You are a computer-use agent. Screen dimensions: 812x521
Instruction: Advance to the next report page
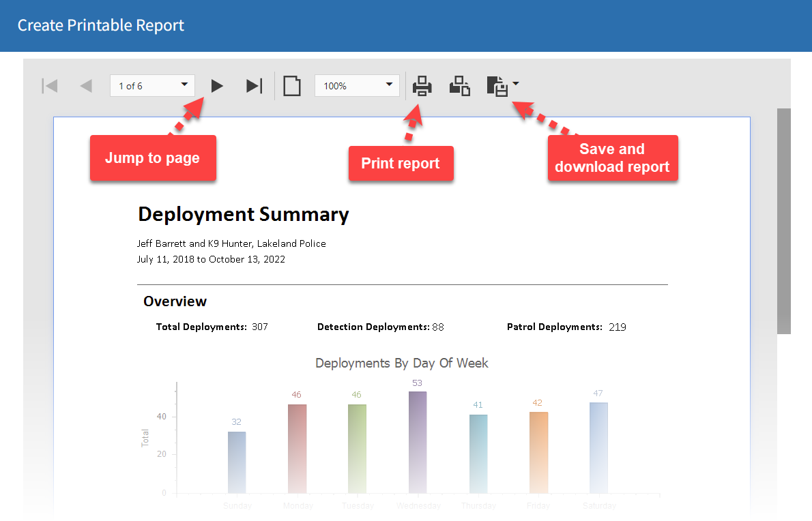click(x=217, y=86)
